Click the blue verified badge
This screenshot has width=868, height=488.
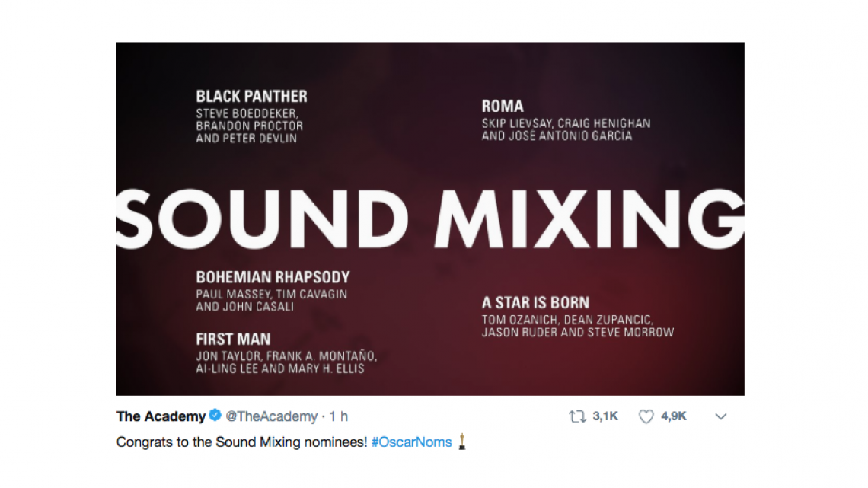215,416
